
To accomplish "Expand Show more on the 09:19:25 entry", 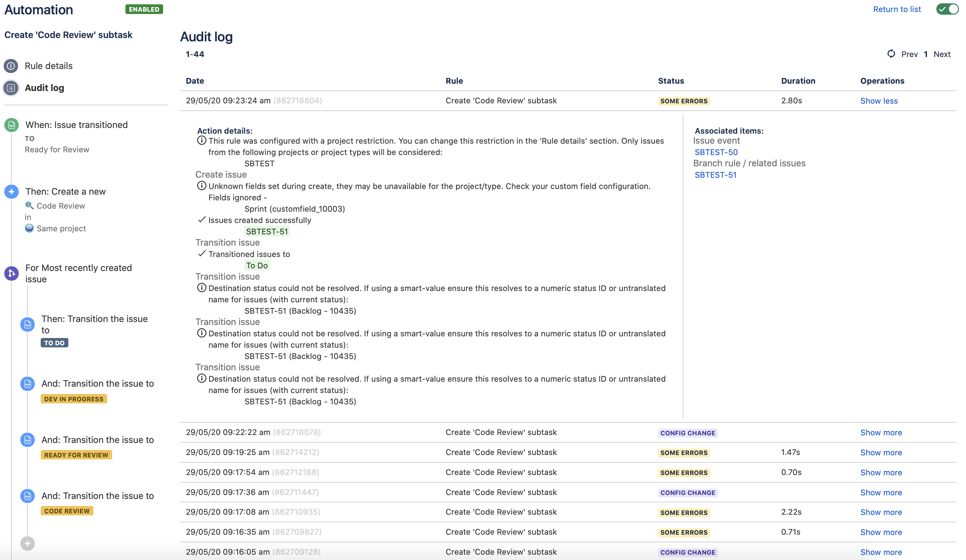I will pyautogui.click(x=881, y=452).
